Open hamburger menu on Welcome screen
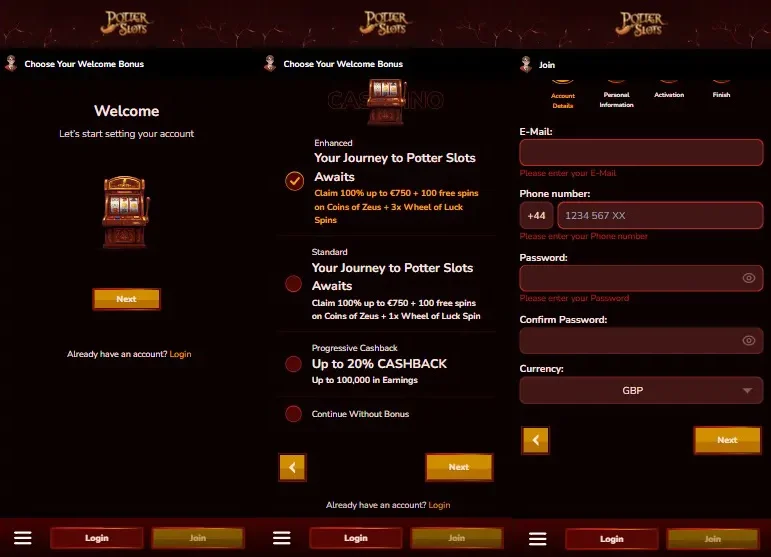The image size is (771, 557). [23, 538]
